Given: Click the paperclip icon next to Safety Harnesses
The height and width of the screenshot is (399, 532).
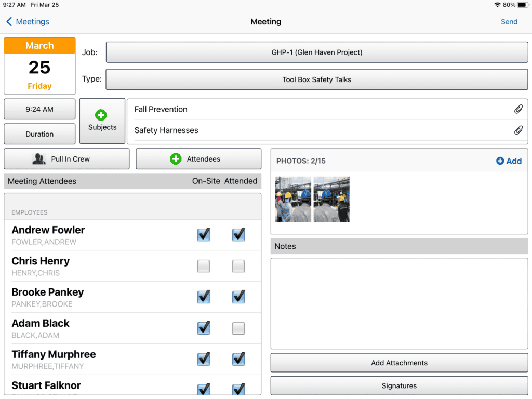Looking at the screenshot, I should click(518, 130).
